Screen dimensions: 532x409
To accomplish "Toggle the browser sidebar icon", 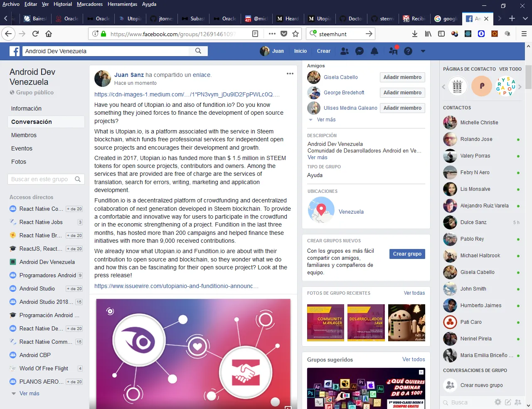I will 441,34.
